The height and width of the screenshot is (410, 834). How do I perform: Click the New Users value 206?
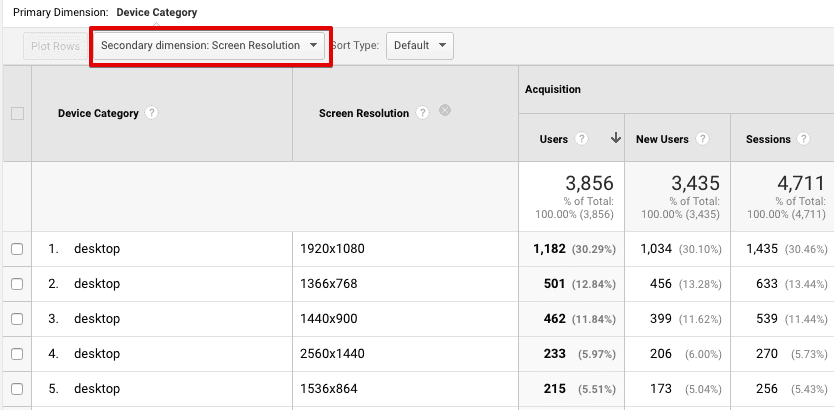tap(661, 354)
